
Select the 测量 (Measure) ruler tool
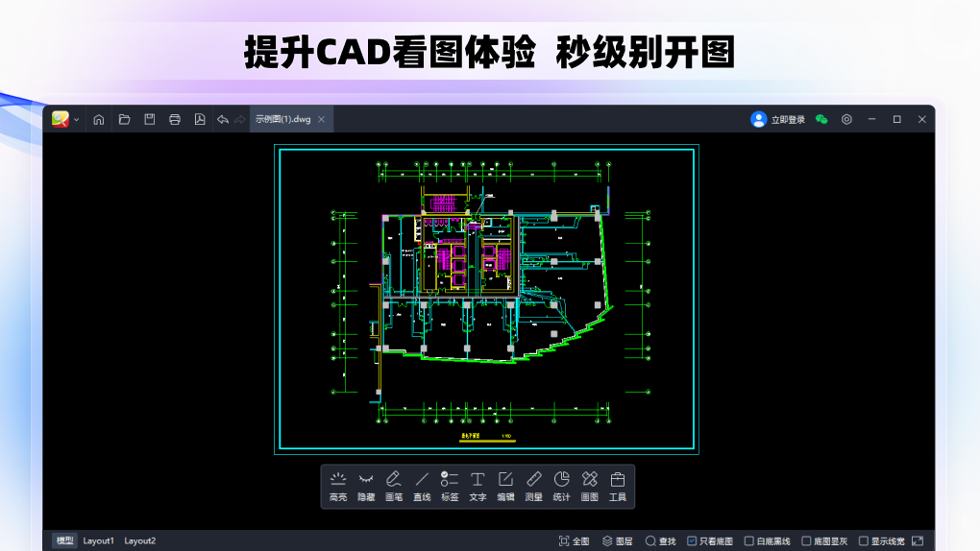534,485
